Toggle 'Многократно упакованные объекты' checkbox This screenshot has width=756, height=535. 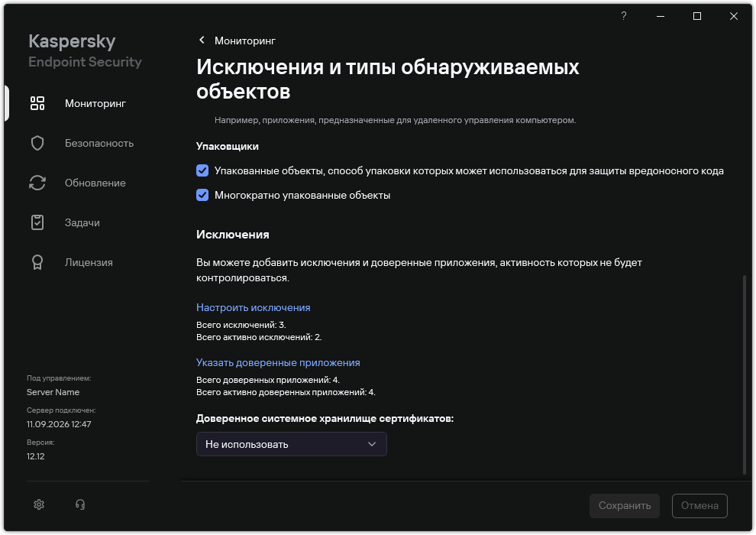coord(202,195)
